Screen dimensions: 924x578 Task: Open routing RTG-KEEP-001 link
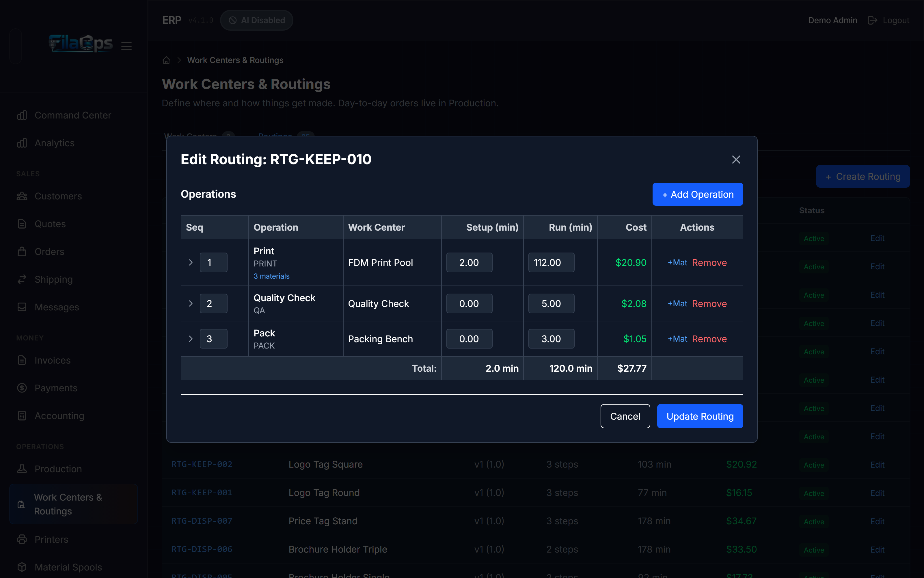click(202, 492)
